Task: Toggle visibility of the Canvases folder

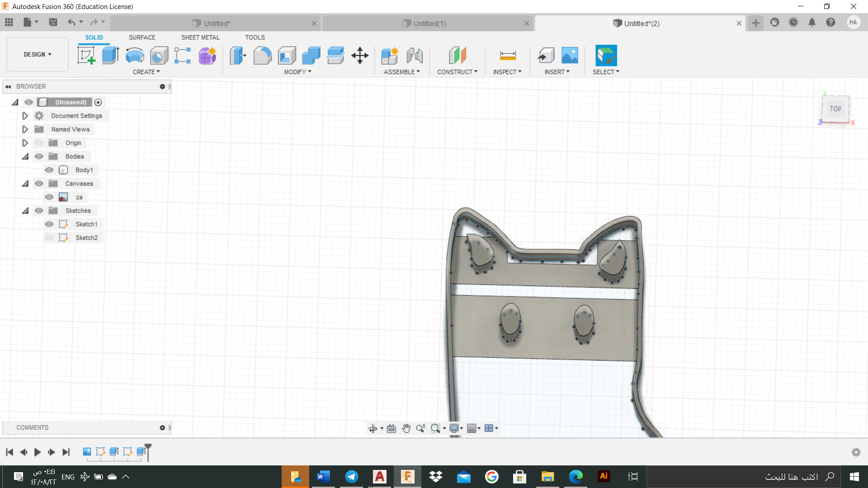Action: click(x=39, y=183)
